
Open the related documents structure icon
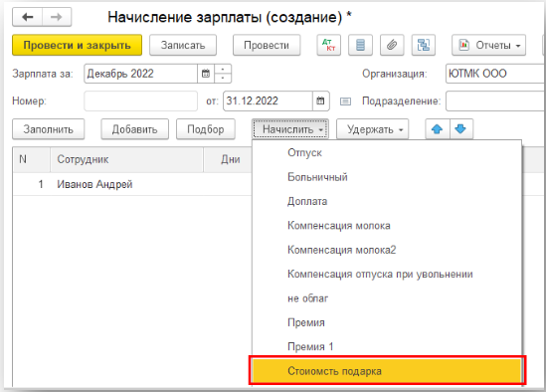pyautogui.click(x=424, y=45)
